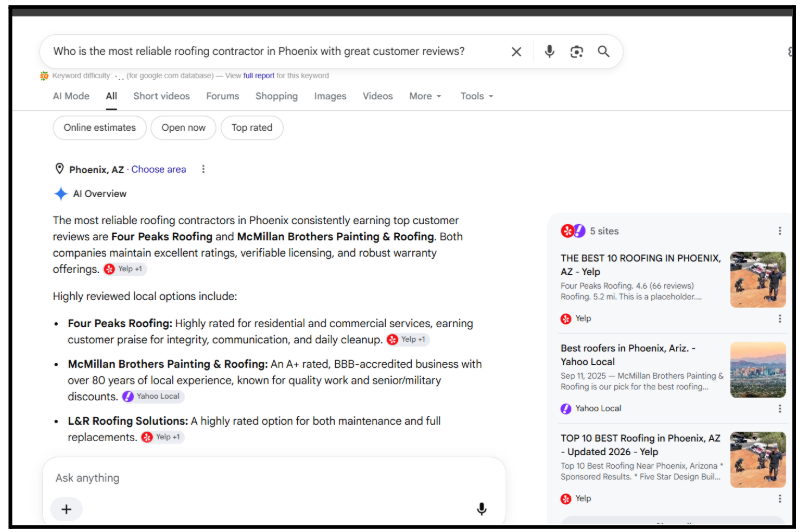
Task: Apply the Open now filter chip
Action: click(184, 128)
